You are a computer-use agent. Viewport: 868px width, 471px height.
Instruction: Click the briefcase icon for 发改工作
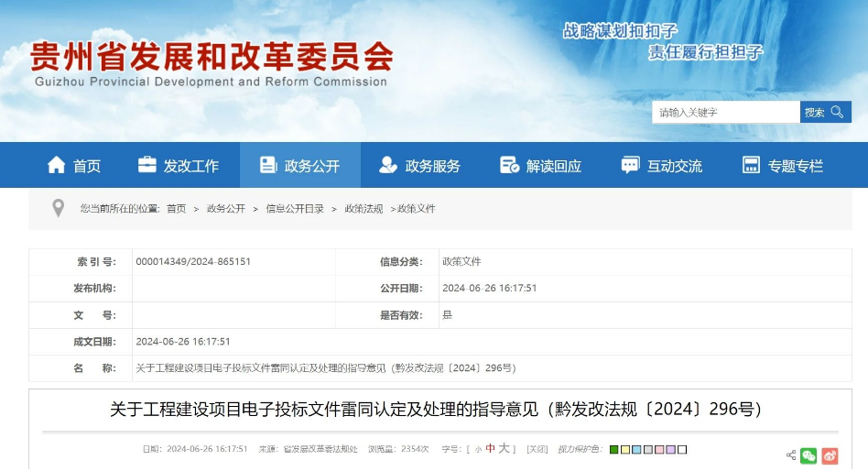pos(146,165)
